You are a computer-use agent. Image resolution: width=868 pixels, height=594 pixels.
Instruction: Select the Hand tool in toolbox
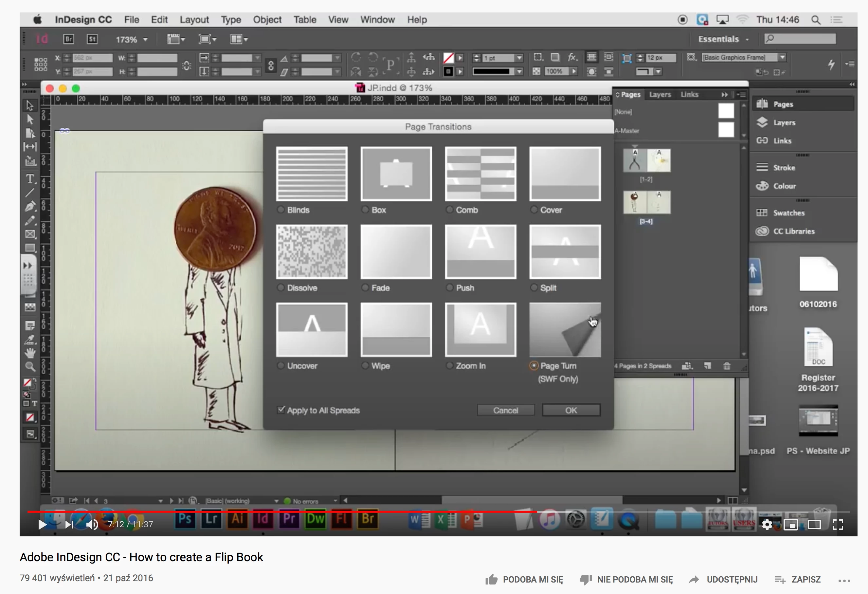point(30,352)
